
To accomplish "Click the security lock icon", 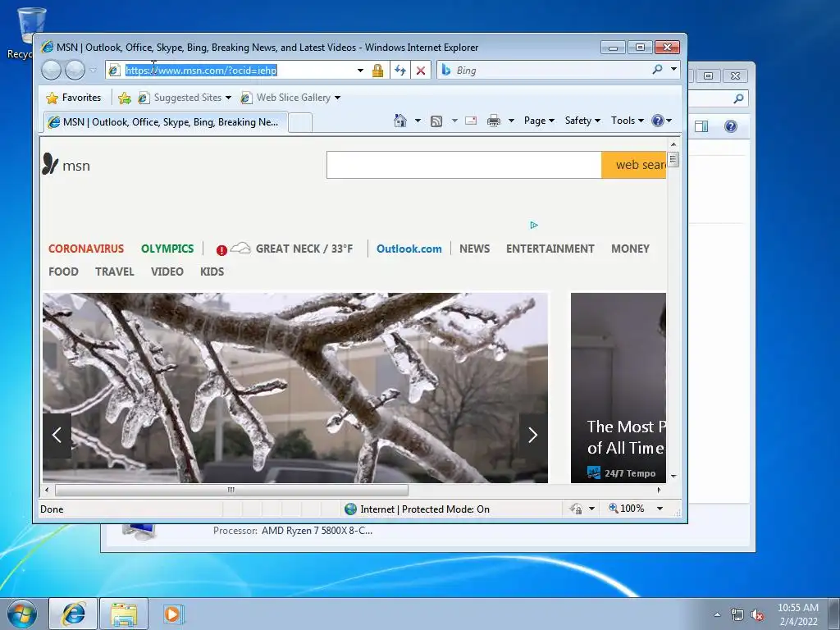I will 377,71.
